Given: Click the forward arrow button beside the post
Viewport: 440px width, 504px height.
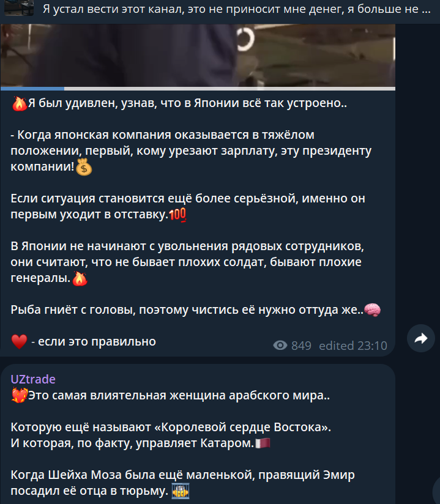Looking at the screenshot, I should click(x=421, y=338).
